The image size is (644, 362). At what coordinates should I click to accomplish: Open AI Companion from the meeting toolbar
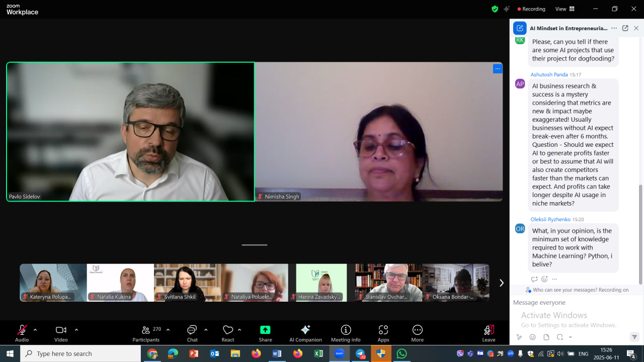click(305, 333)
